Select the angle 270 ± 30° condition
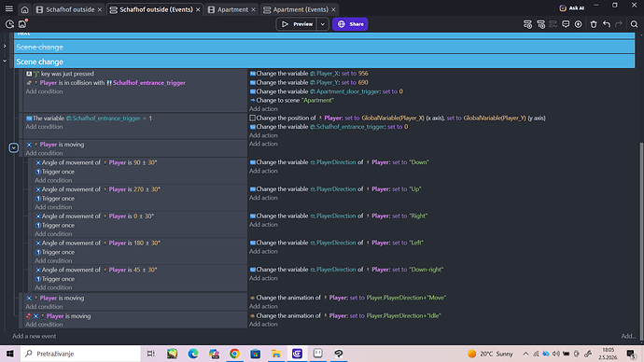Viewport: 644px width, 362px height. [x=98, y=189]
